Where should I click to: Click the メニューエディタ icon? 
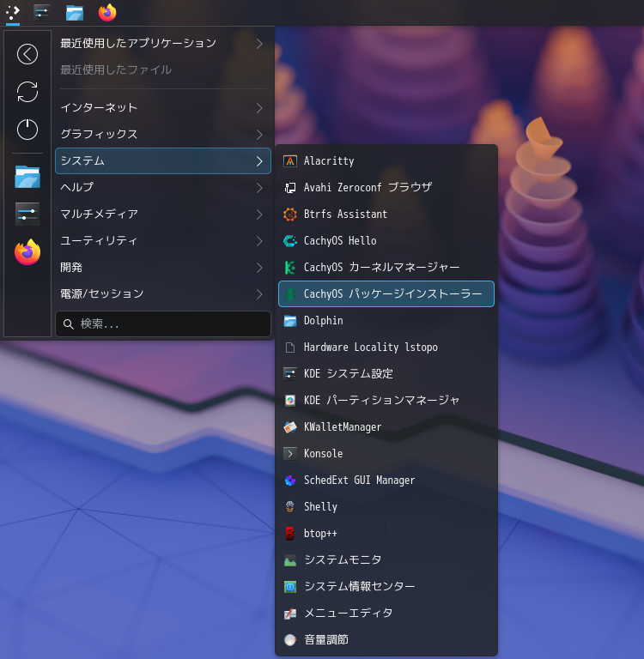coord(290,614)
